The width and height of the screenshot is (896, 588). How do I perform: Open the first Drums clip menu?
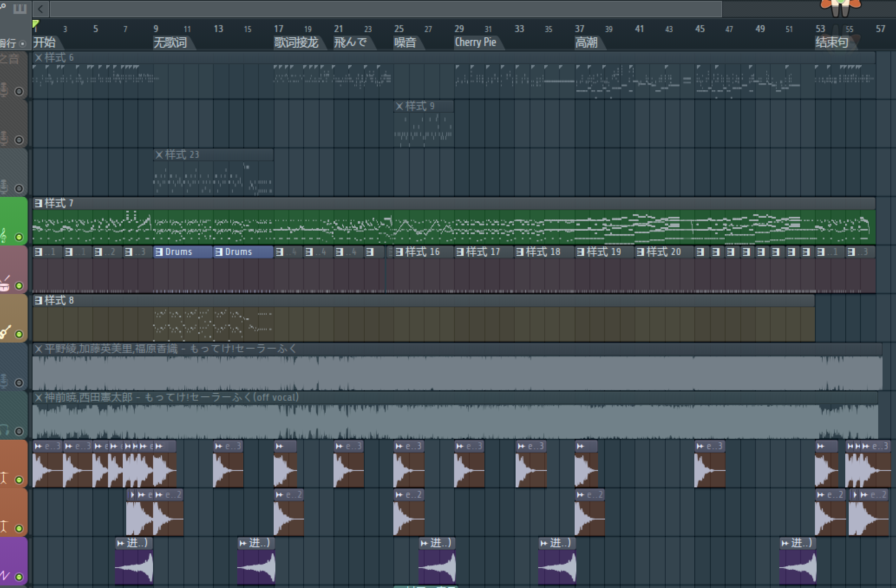(159, 252)
